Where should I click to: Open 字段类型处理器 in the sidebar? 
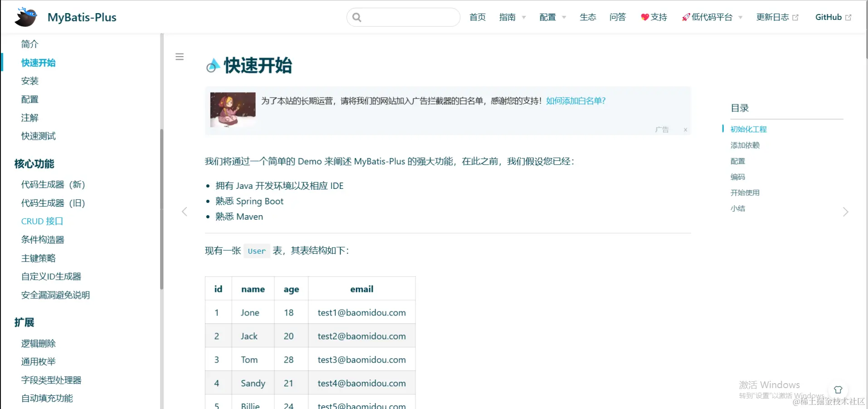point(51,380)
